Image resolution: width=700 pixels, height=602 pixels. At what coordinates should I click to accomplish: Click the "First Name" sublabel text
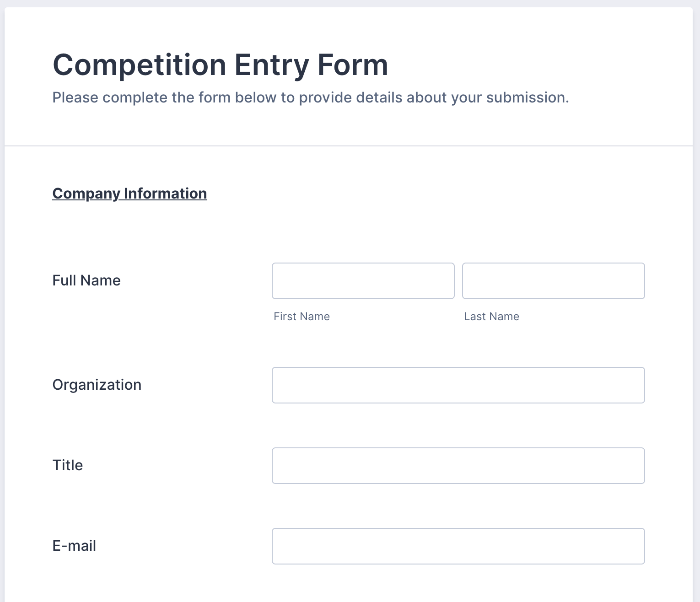[x=302, y=317]
